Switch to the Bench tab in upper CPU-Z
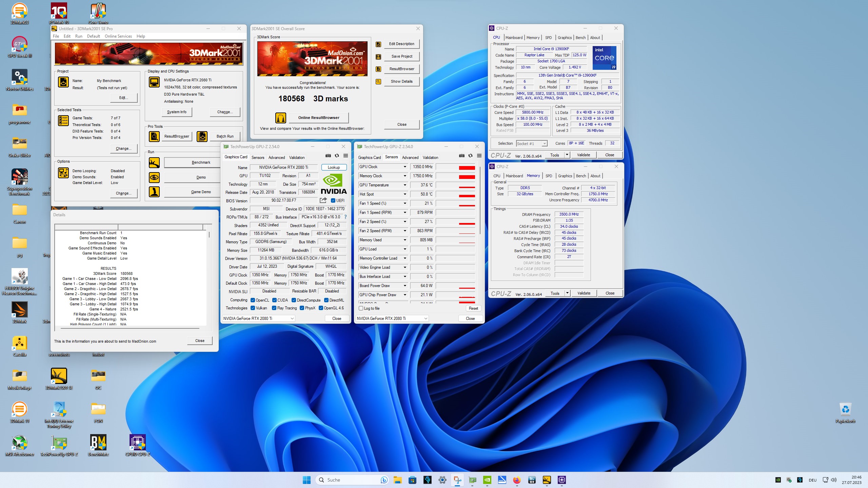868x488 pixels. (x=580, y=38)
